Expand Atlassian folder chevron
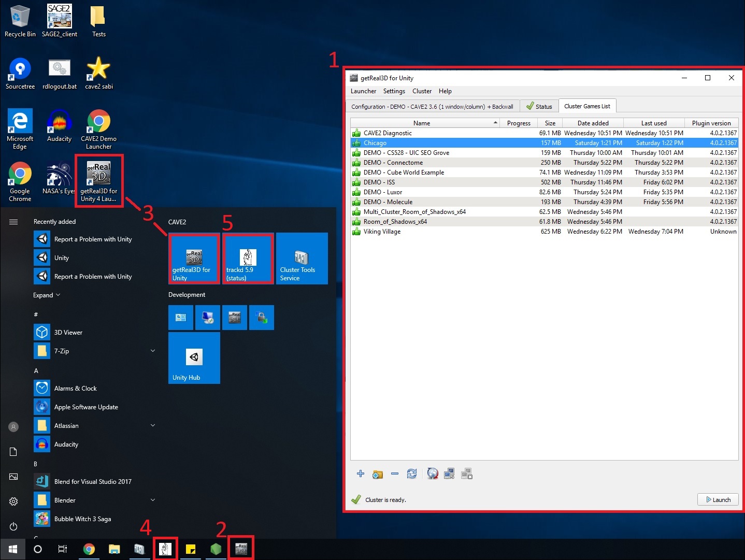Image resolution: width=745 pixels, height=560 pixels. click(153, 425)
